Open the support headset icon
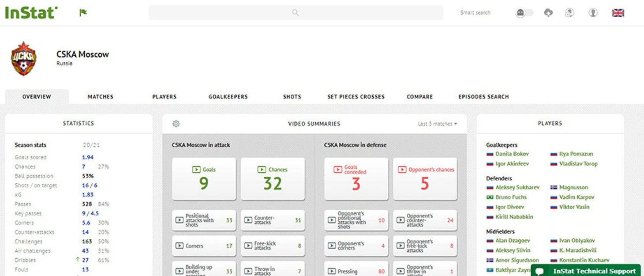644x276 pixels. click(569, 13)
